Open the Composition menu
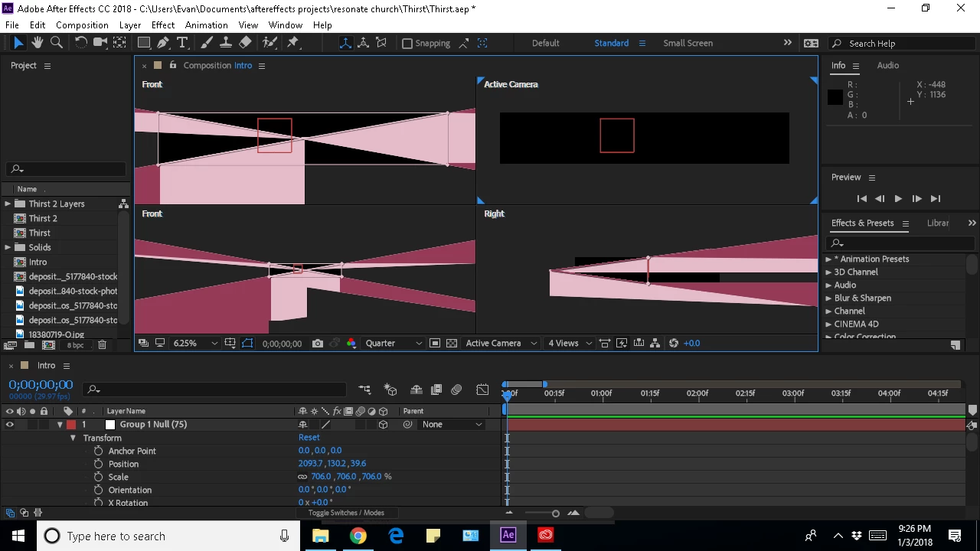980x551 pixels. click(x=82, y=25)
